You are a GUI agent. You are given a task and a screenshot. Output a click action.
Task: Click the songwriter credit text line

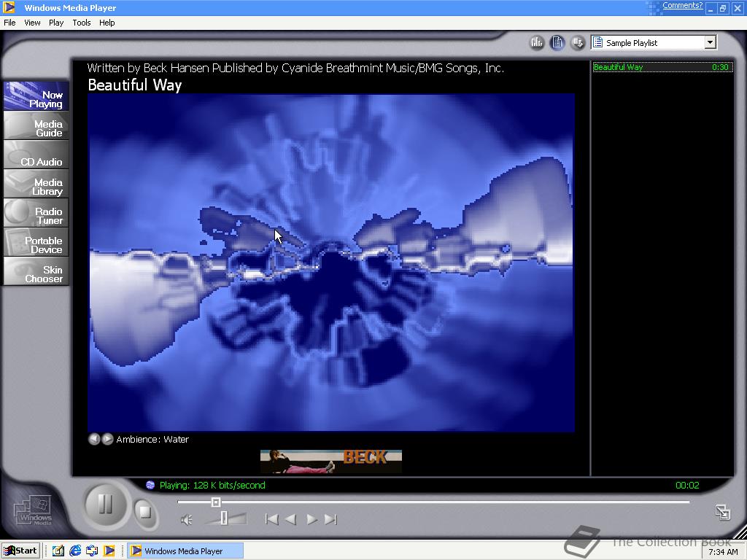tap(295, 68)
